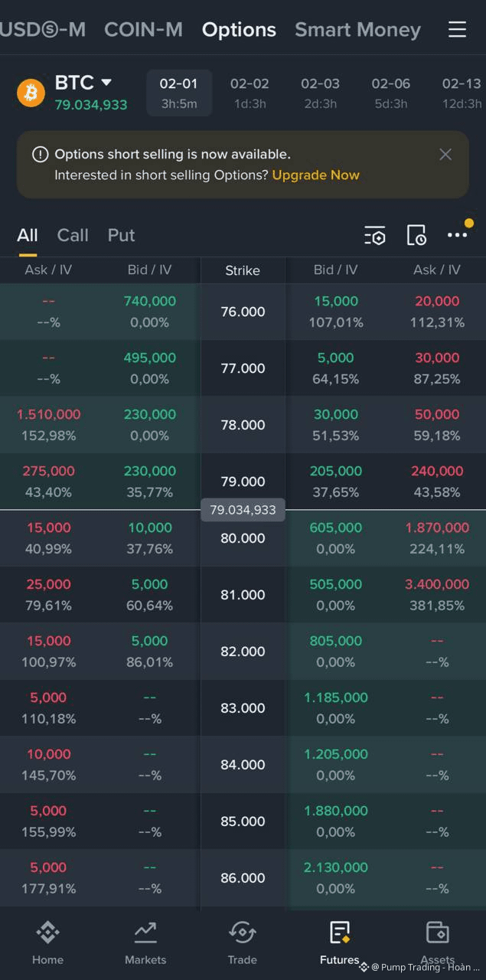This screenshot has width=486, height=980.
Task: Tap the Bitcoin coin logo
Action: coord(31,93)
